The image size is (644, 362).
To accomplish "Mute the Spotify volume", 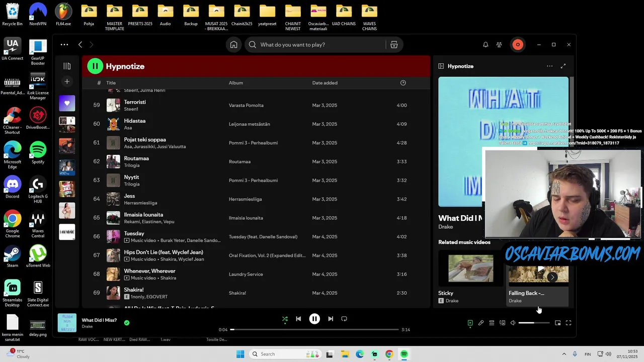I will coord(513,323).
